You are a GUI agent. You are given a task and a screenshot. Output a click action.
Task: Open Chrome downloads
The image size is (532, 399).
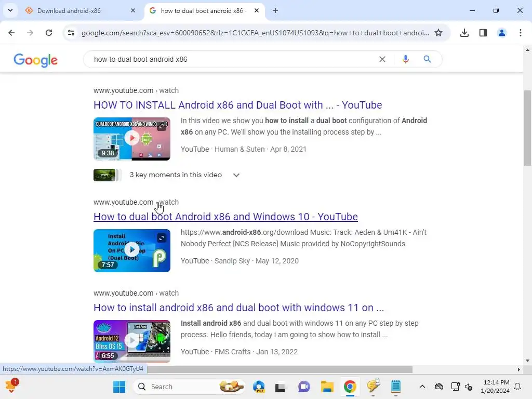(464, 33)
